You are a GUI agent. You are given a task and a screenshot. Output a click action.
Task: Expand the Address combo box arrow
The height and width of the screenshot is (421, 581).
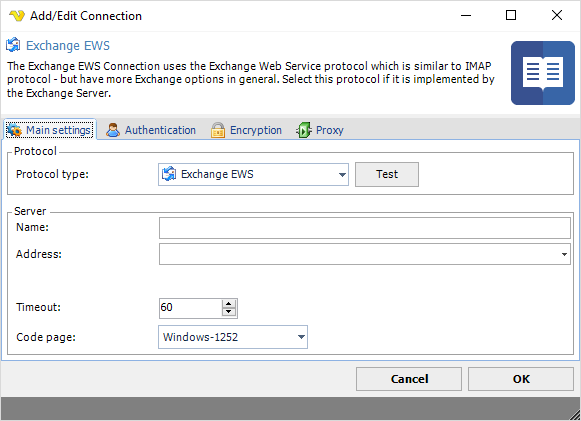(x=564, y=254)
